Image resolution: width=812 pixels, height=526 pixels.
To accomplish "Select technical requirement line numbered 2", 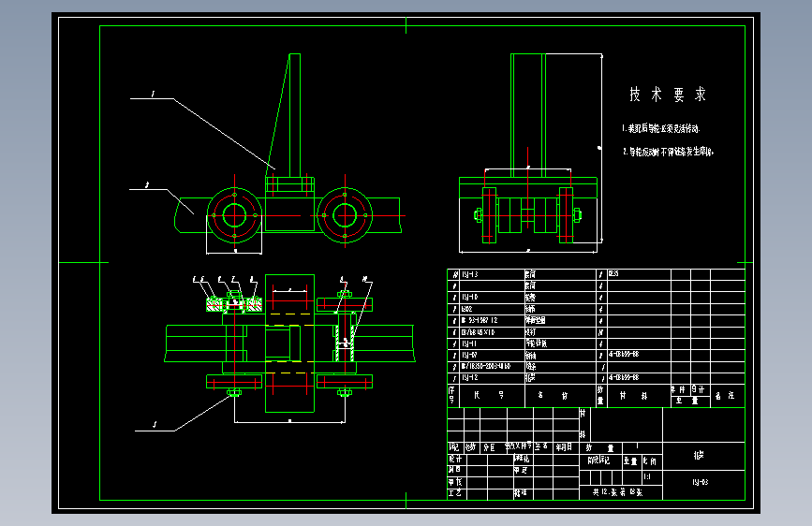I will tap(668, 152).
